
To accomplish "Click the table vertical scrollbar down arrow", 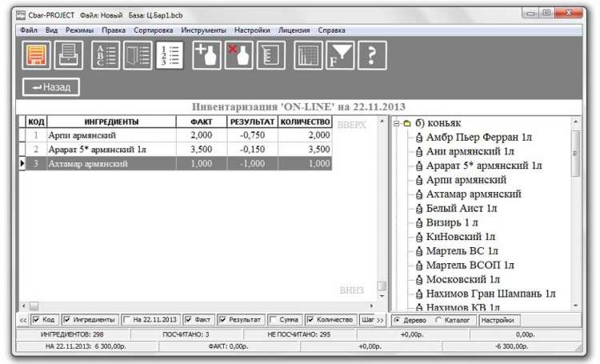I will click(382, 296).
